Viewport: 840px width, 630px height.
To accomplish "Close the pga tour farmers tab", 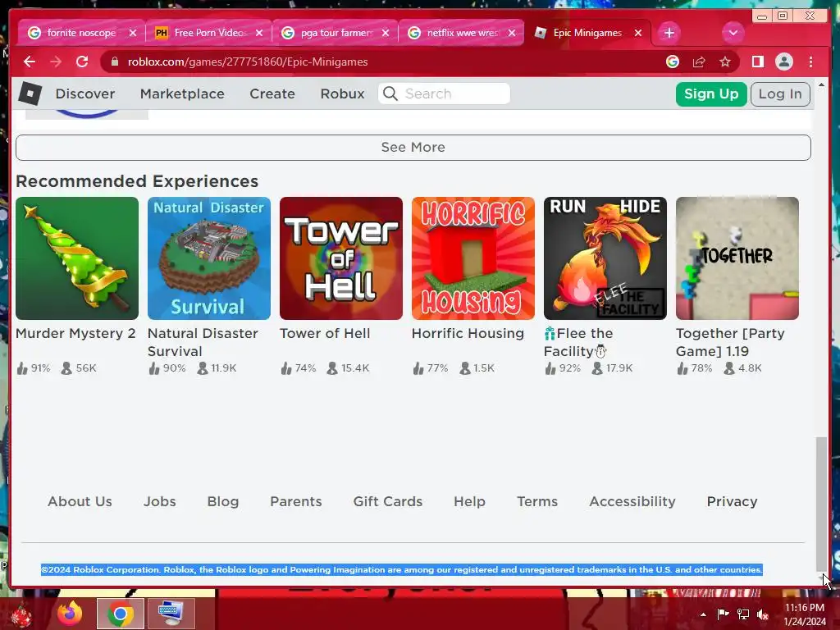I will point(386,33).
